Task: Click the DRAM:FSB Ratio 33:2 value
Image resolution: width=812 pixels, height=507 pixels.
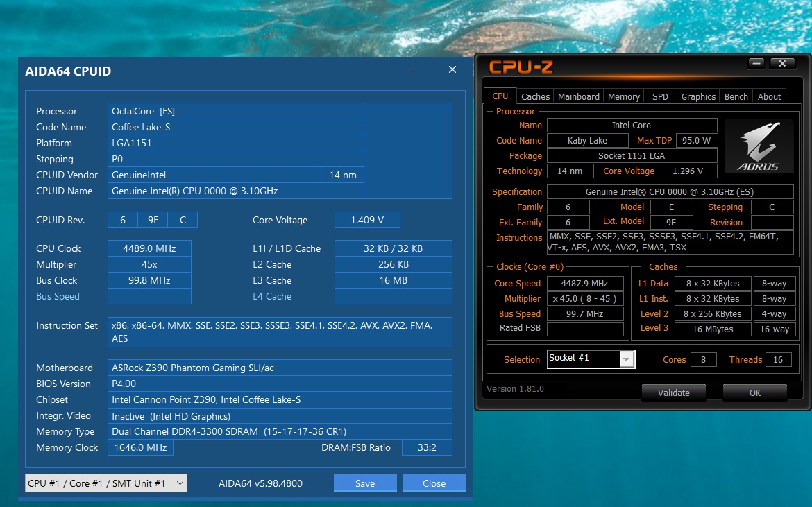Action: point(427,447)
